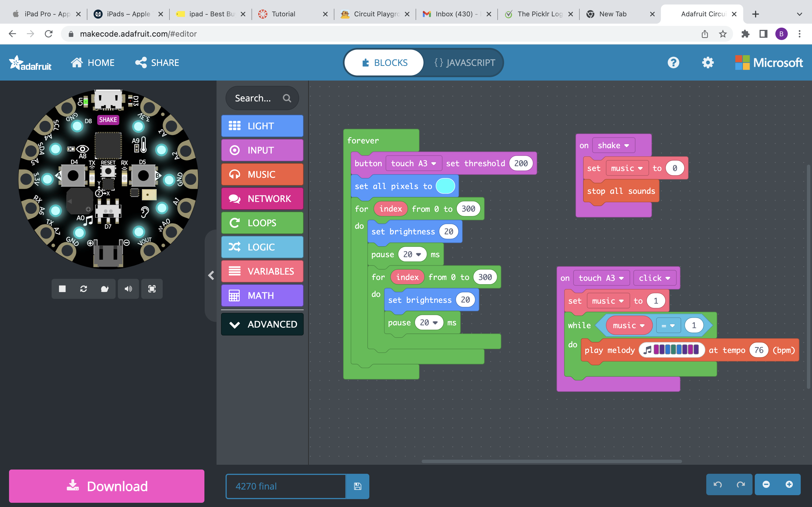Toggle the simulator speaker mute button
Viewport: 812px width, 507px height.
tap(128, 288)
